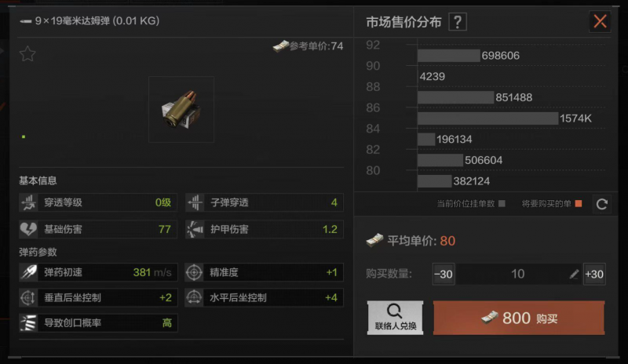The height and width of the screenshot is (364, 628).
Task: Toggle the favorite star icon
Action: (x=27, y=53)
